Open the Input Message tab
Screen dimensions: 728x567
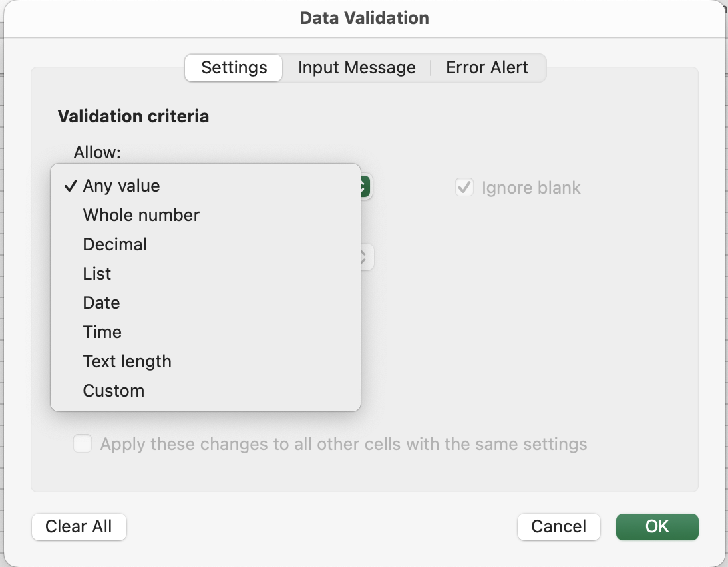[357, 67]
